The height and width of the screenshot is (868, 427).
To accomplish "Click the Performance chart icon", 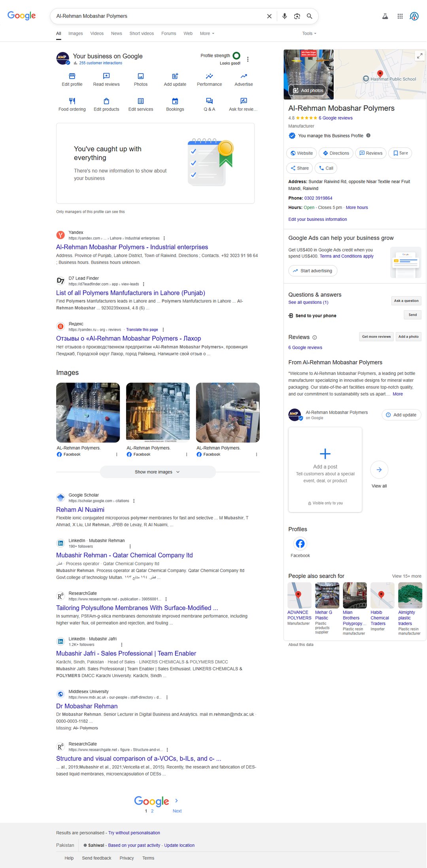I will [209, 76].
